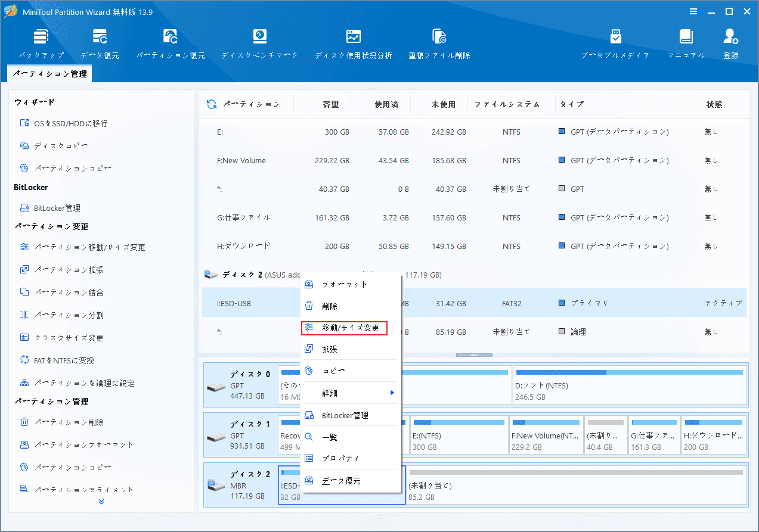Click the FATをNTFSに変換 sidebar icon
Image resolution: width=759 pixels, height=532 pixels.
(24, 360)
